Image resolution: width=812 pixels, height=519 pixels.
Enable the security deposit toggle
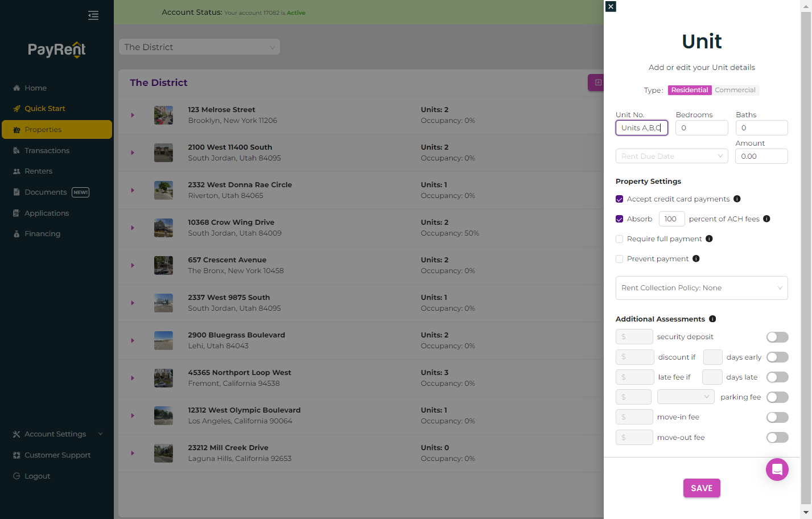[777, 337]
